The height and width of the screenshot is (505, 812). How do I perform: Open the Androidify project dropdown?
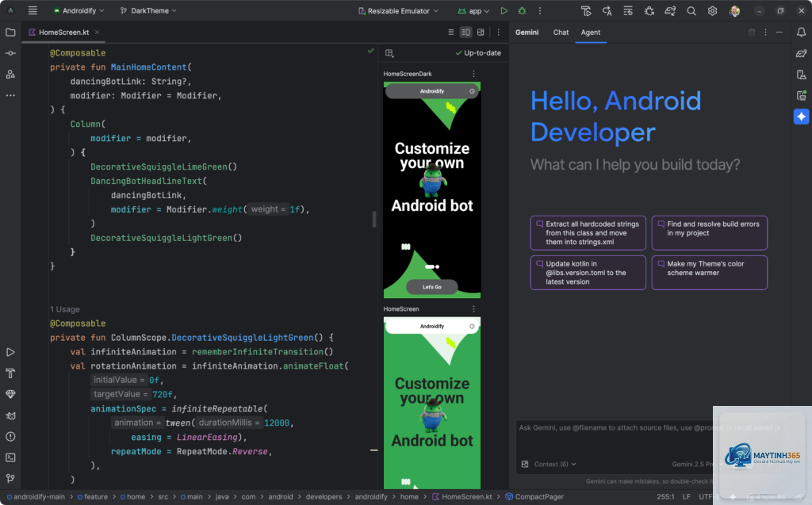[x=79, y=10]
